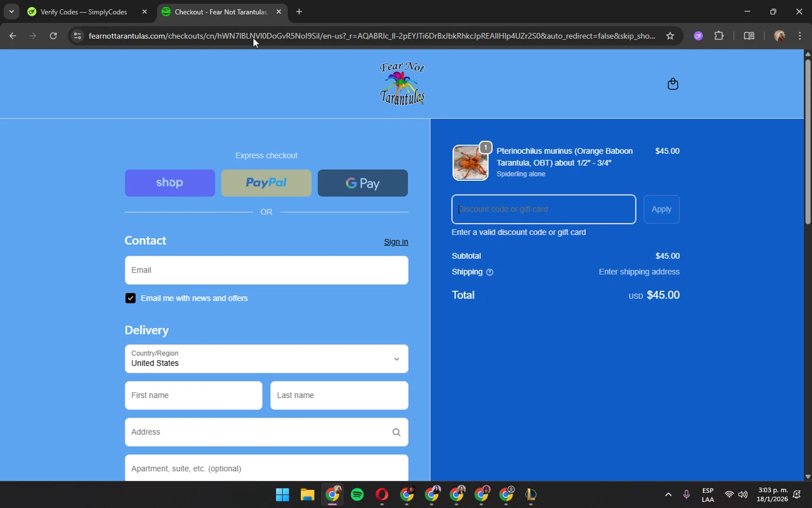Close the Verify Codes tab

(x=145, y=11)
